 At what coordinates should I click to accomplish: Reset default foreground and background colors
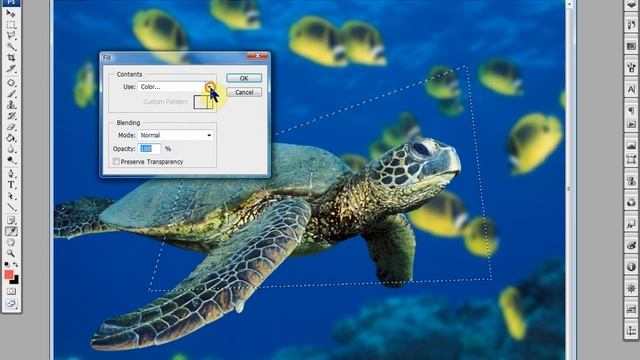tap(7, 265)
